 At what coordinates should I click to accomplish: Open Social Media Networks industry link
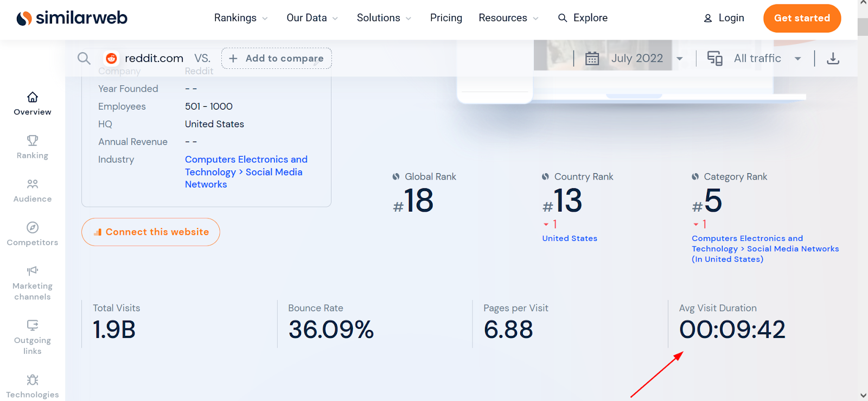pos(244,178)
